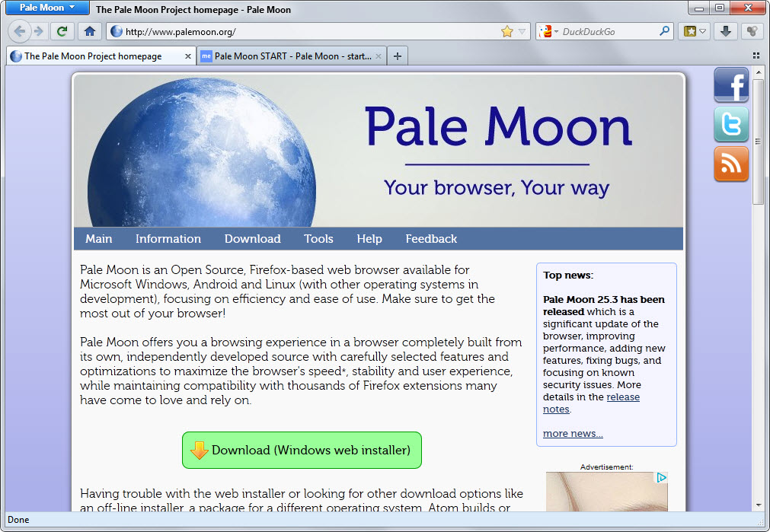This screenshot has width=770, height=532.
Task: Open the orange RSS feed icon
Action: [x=731, y=164]
